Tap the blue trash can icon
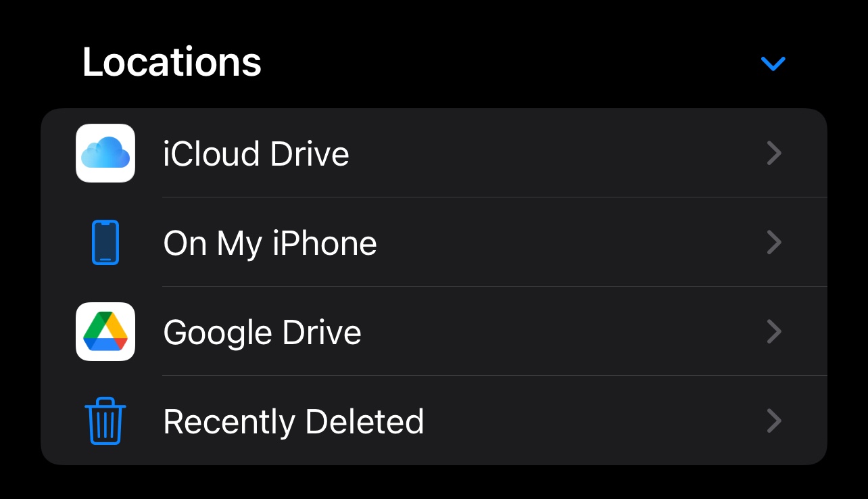Screen dimensions: 868x499 coord(105,421)
